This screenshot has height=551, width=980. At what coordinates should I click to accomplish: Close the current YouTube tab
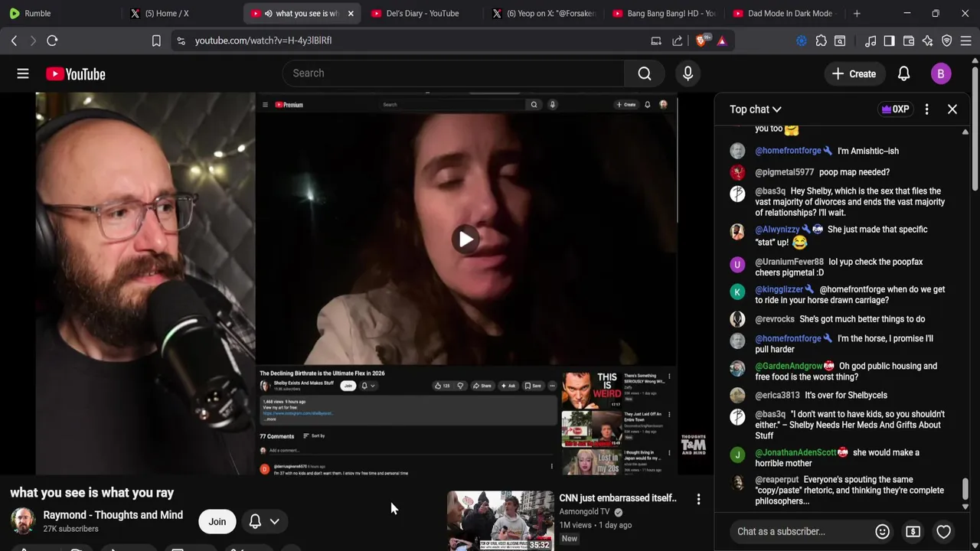[x=351, y=13]
